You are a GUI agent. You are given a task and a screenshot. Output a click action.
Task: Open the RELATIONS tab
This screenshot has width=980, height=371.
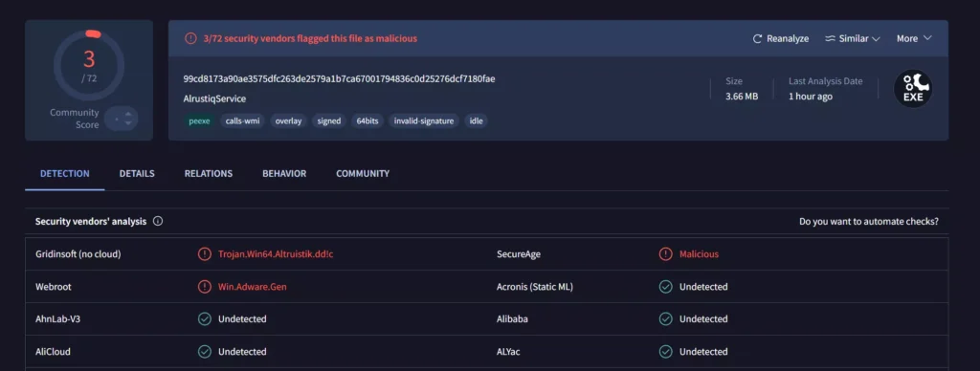(208, 174)
